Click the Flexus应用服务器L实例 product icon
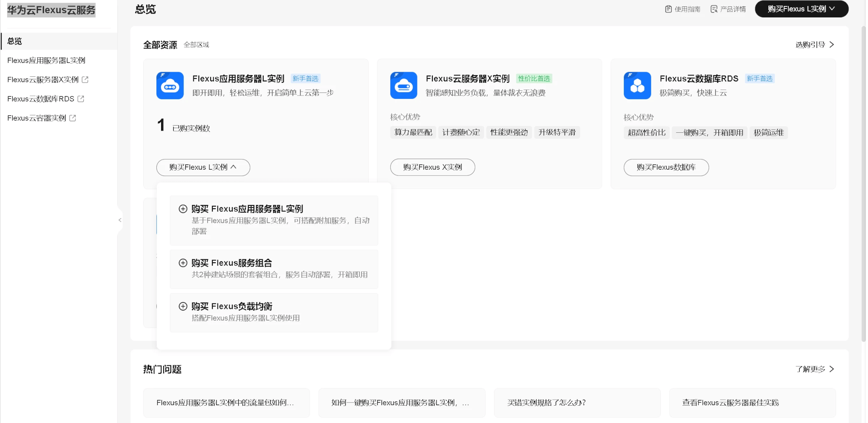This screenshot has height=423, width=868. tap(170, 85)
